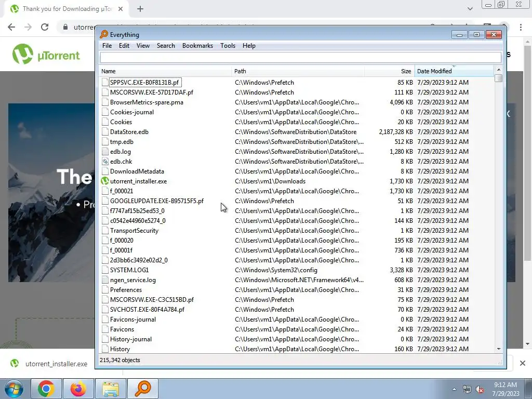Screen dimensions: 532x399
Task: Open the Windows Start menu
Action: click(x=14, y=389)
